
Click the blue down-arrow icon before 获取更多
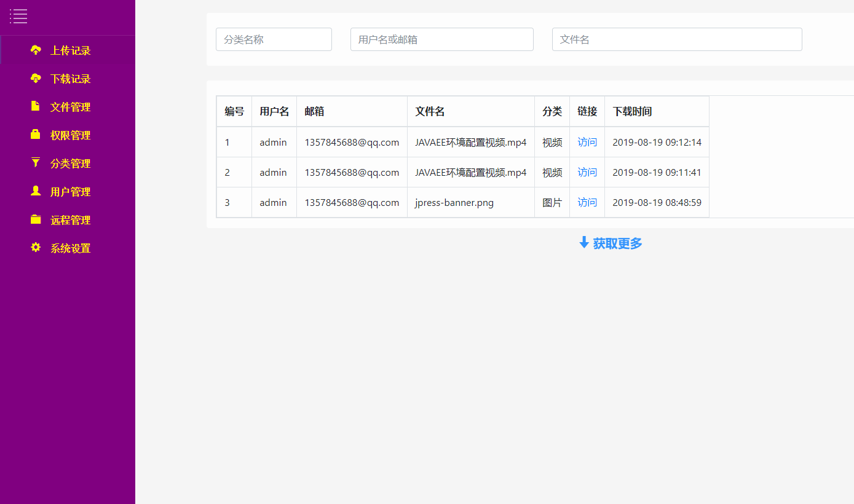(583, 242)
